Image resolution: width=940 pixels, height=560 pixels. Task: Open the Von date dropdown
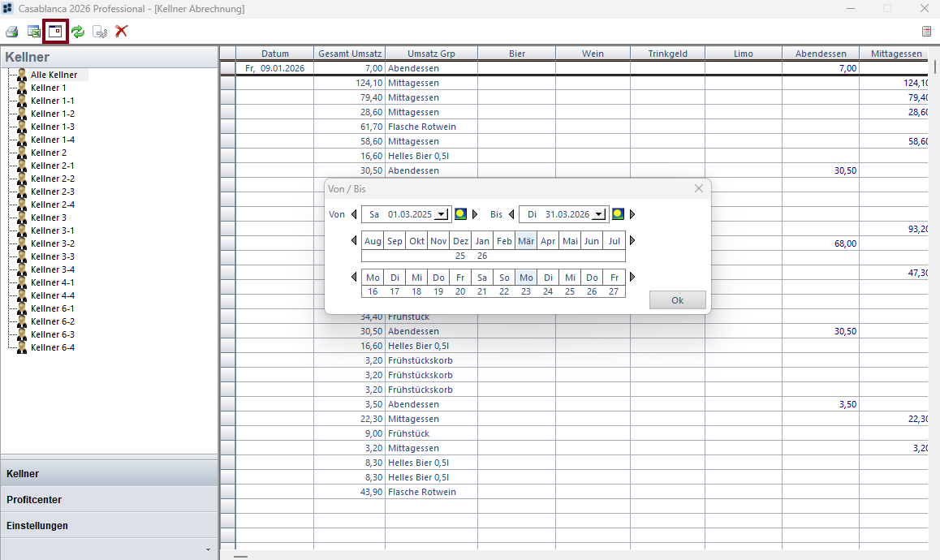(442, 213)
